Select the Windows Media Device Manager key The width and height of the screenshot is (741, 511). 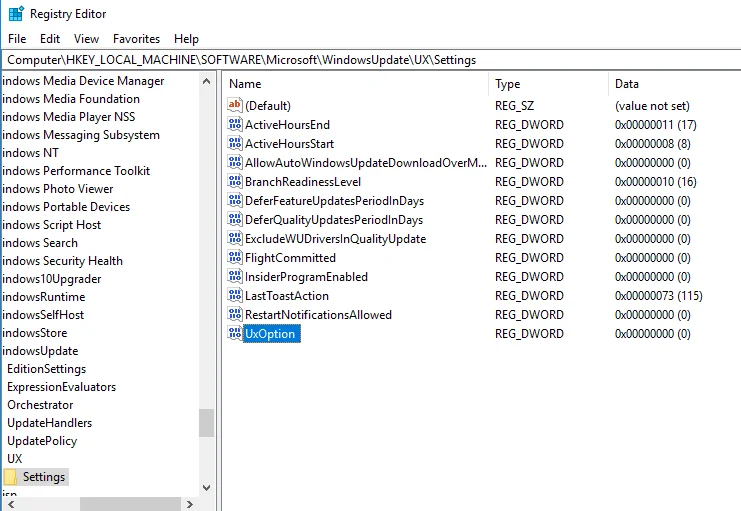(83, 81)
